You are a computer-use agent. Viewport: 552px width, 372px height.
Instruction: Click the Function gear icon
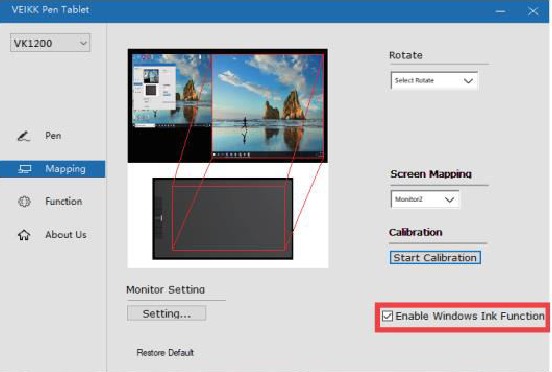24,202
